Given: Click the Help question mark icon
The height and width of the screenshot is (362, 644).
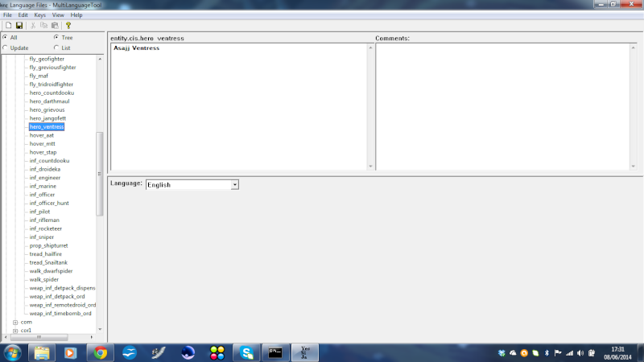Looking at the screenshot, I should (68, 26).
